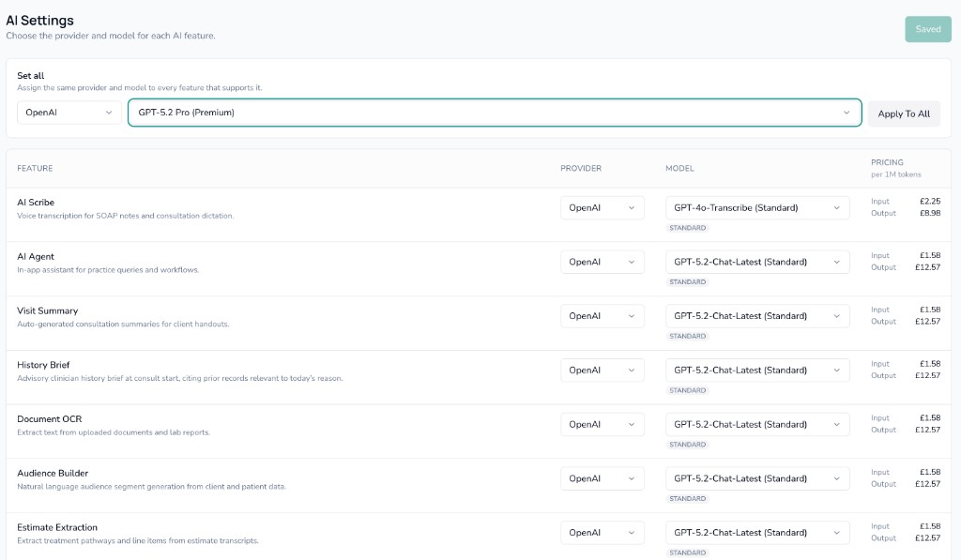Click the Saved button

[x=928, y=29]
